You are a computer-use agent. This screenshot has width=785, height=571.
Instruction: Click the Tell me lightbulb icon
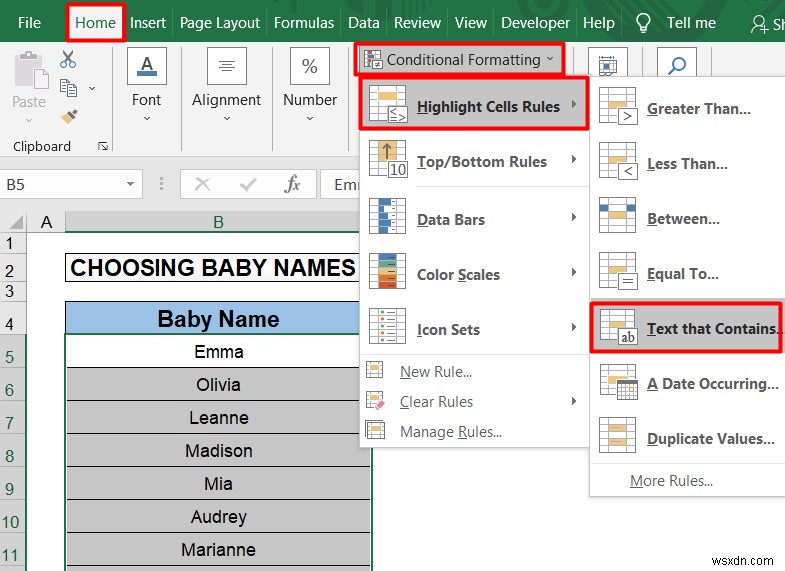pos(643,23)
